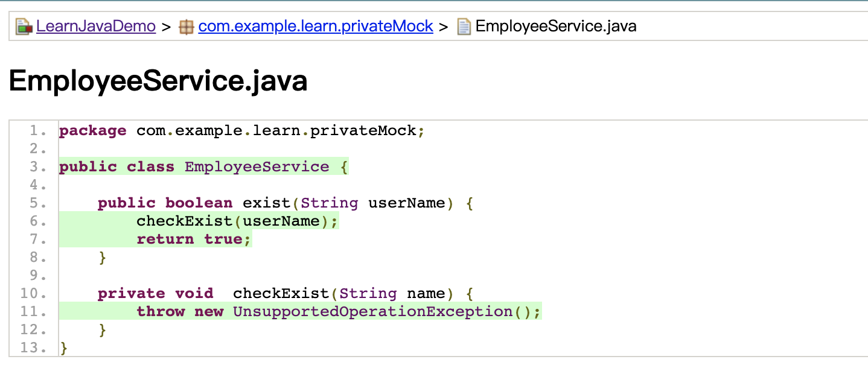Click the LearnJavaDemo report icon
This screenshot has width=868, height=368.
(x=24, y=27)
